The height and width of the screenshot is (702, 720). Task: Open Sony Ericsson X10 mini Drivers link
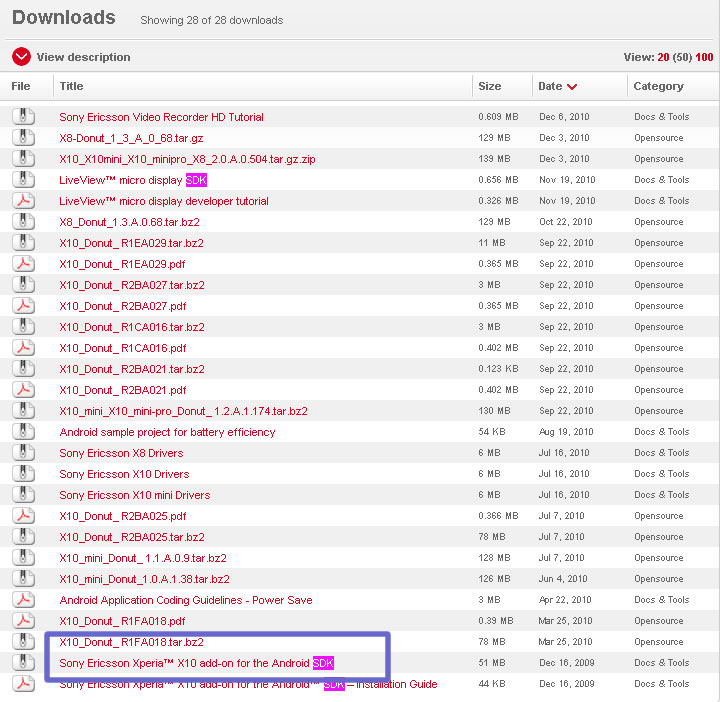click(135, 495)
